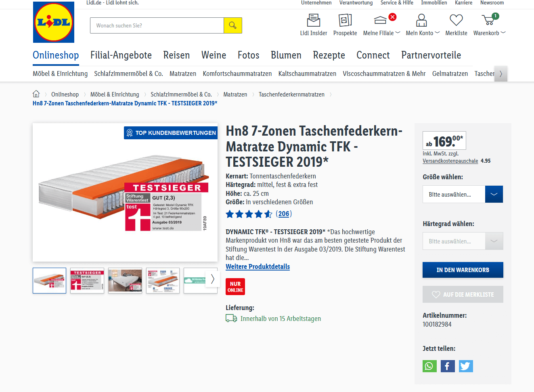The width and height of the screenshot is (534, 392).
Task: Click the star rating review count 206
Action: (x=284, y=214)
